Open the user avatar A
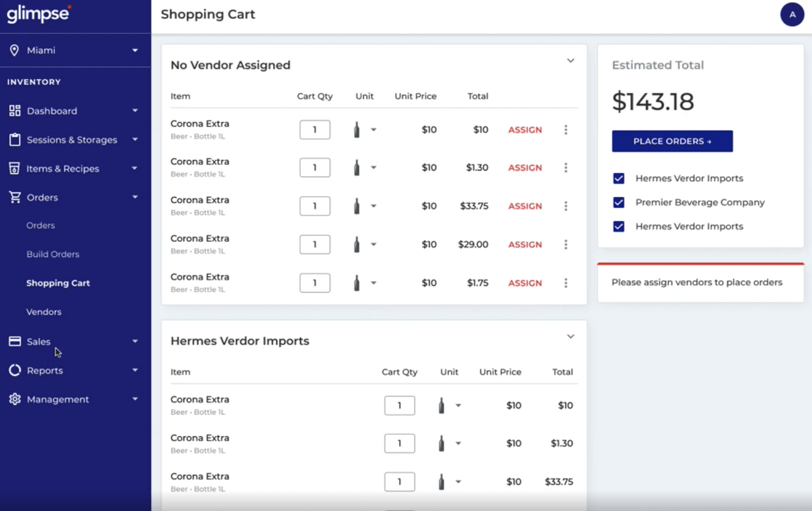 [792, 15]
